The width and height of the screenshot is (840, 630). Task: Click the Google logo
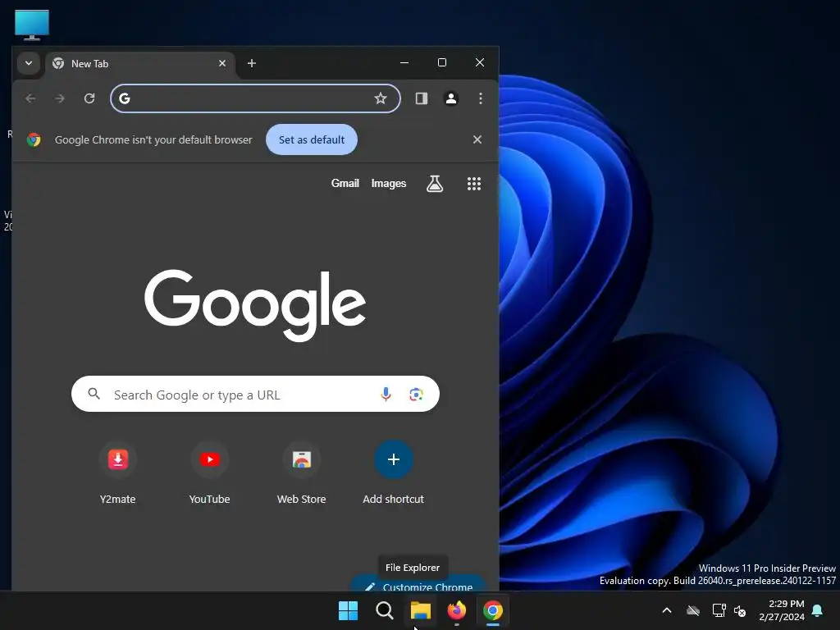pos(255,305)
